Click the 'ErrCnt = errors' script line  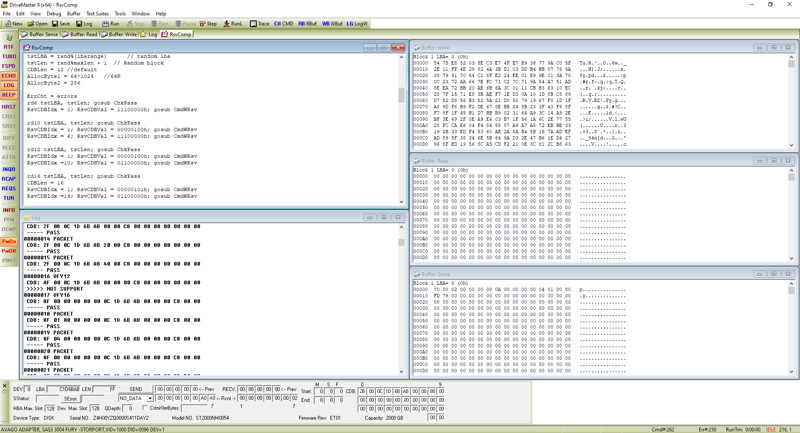[52, 96]
